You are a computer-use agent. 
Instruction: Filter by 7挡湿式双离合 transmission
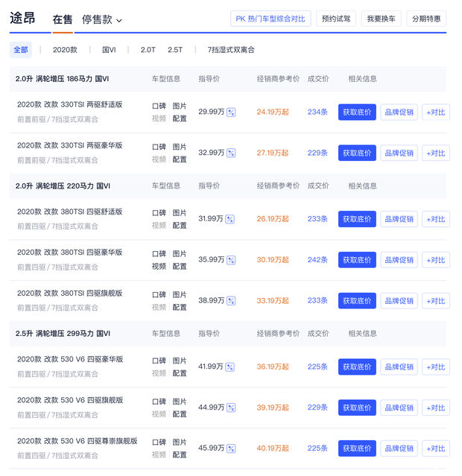coord(231,50)
